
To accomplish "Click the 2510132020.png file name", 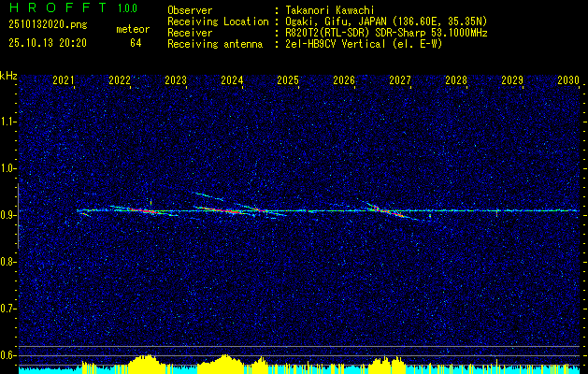I will coord(48,24).
